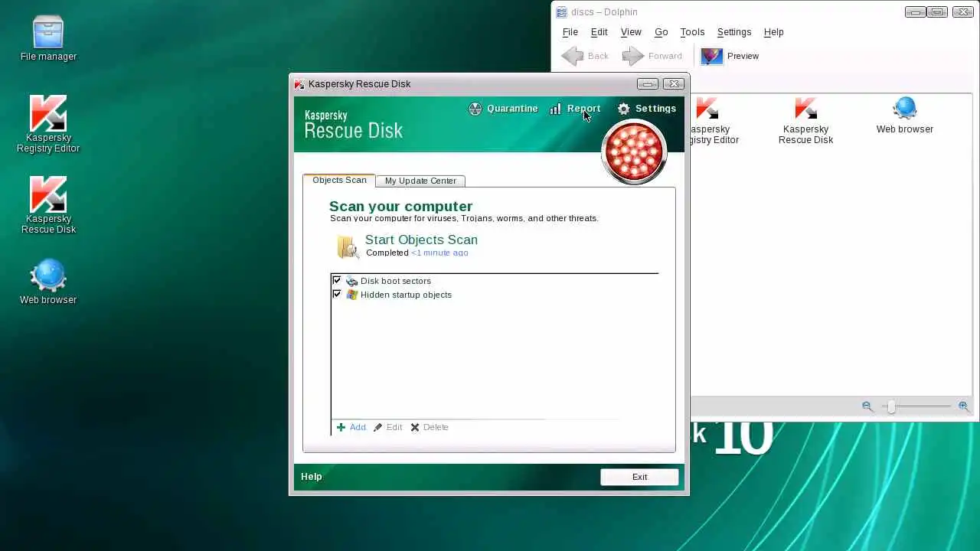Open Help menu in Dolphin
980x551 pixels.
tap(773, 32)
